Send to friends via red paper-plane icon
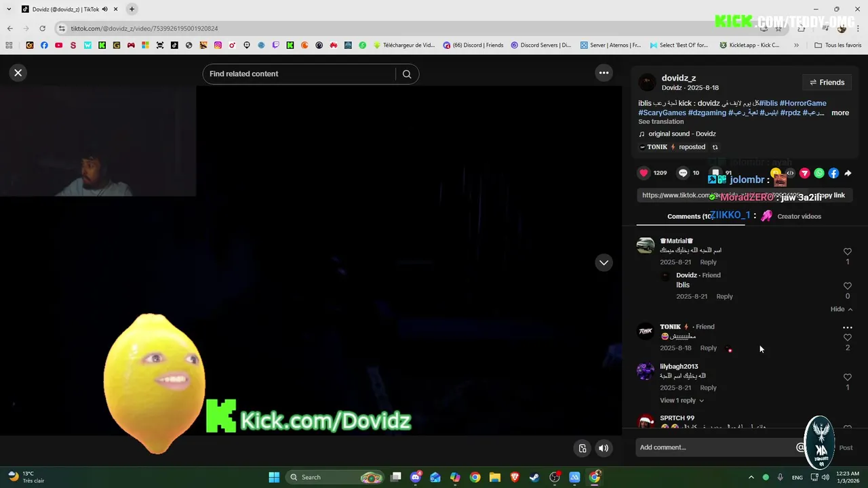The width and height of the screenshot is (868, 488). click(804, 173)
